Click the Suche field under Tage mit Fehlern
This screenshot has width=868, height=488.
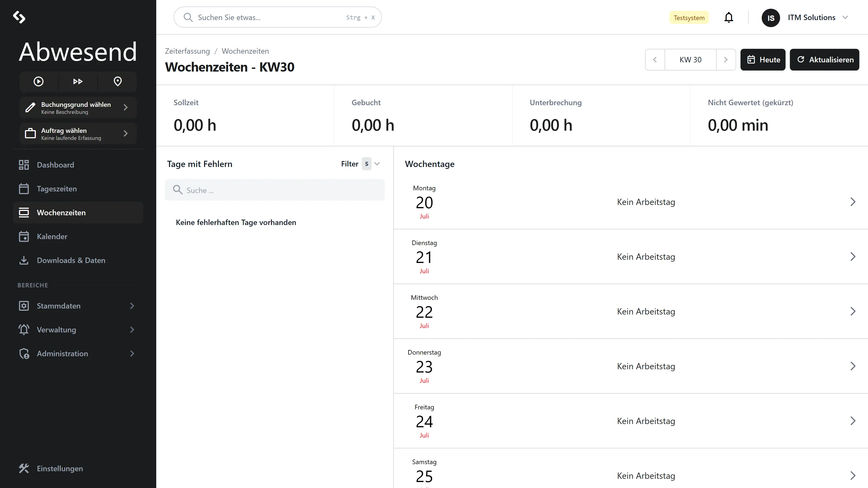[275, 190]
